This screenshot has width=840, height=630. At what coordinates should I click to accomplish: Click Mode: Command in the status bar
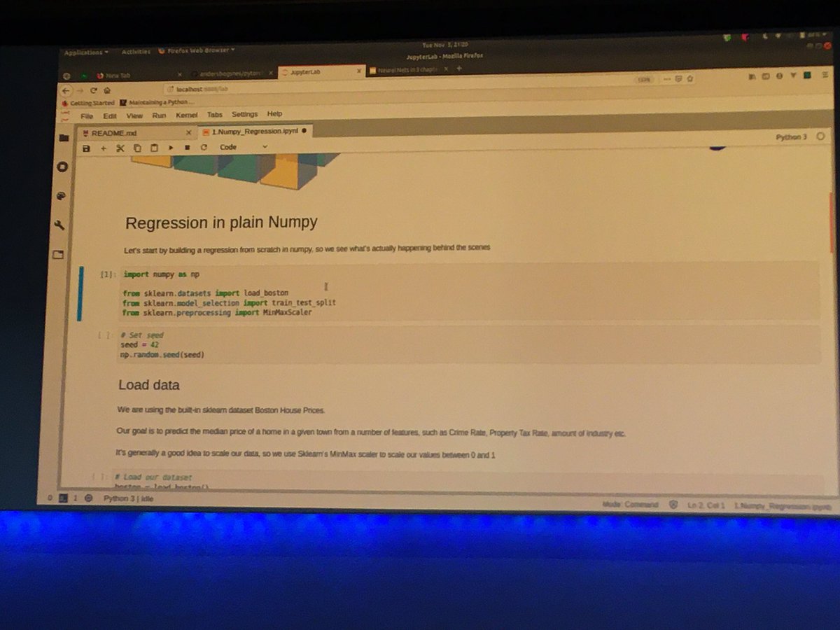pos(630,504)
